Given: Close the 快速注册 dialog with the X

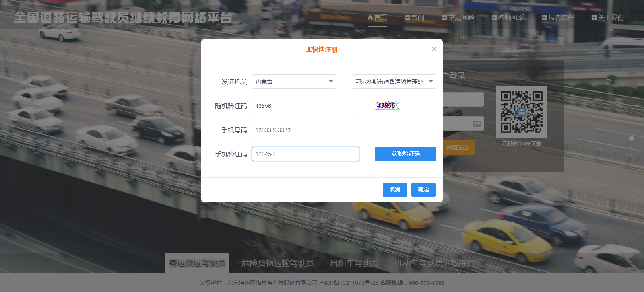Looking at the screenshot, I should point(433,49).
